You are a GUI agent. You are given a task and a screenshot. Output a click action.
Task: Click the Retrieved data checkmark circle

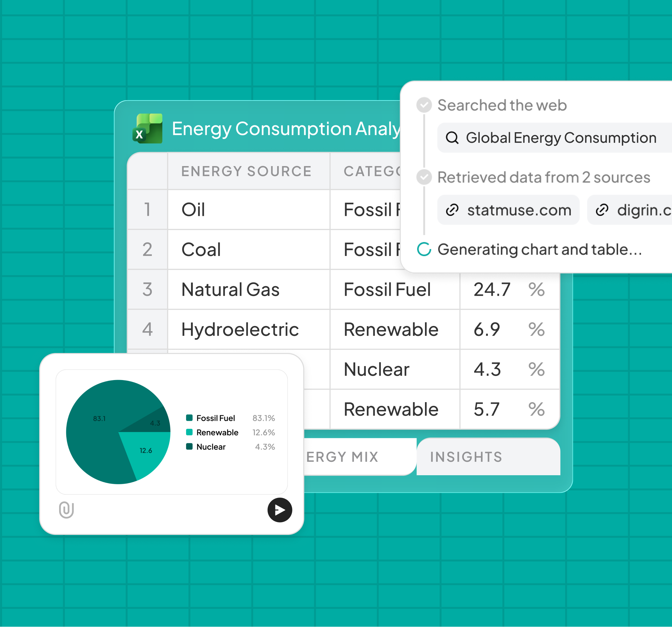click(x=424, y=177)
